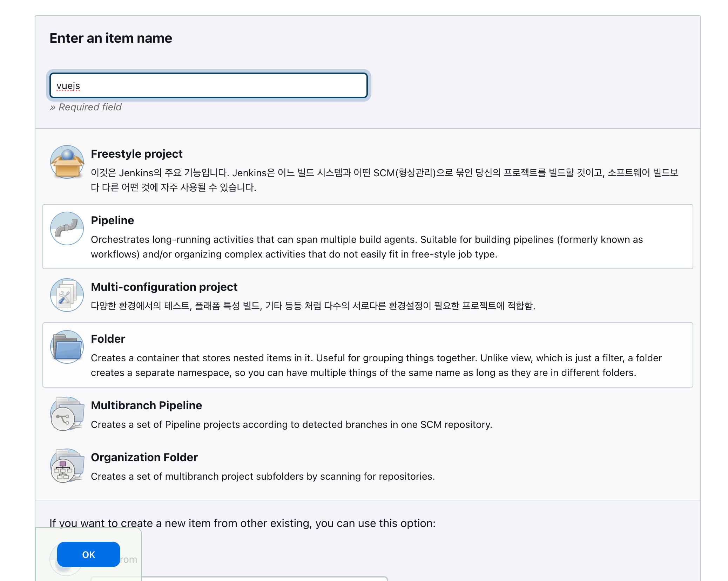Click the item name field containing vuejs
Screen dimensions: 728x581
208,86
